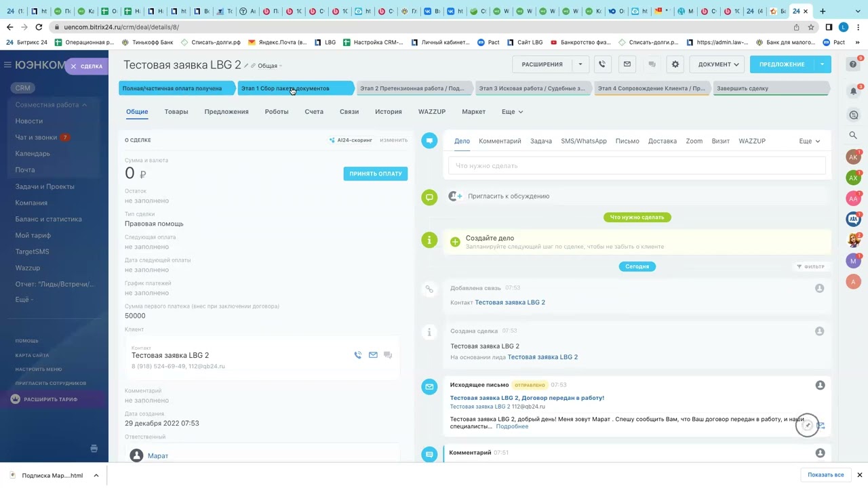Open new browser tab with plus
The height and width of the screenshot is (488, 868).
click(x=823, y=11)
